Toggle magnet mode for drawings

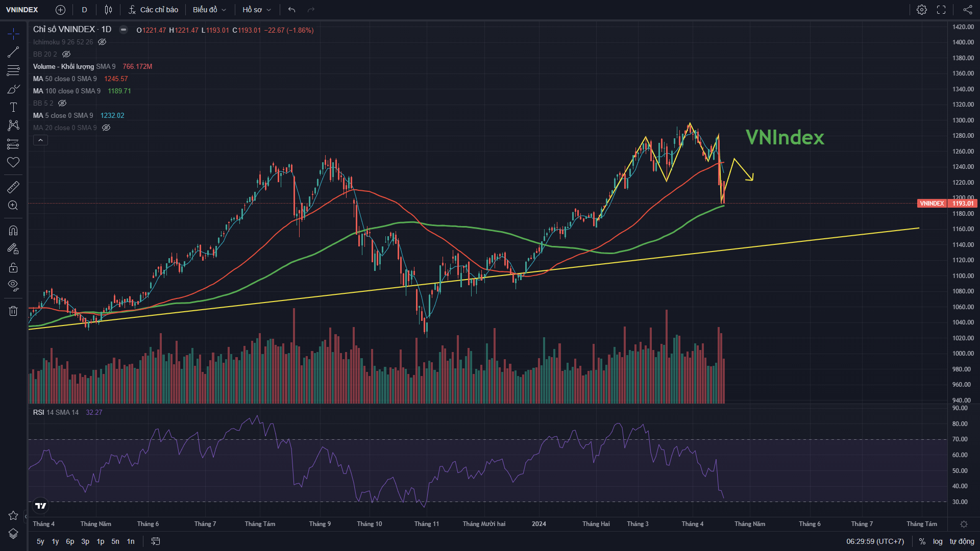(13, 231)
